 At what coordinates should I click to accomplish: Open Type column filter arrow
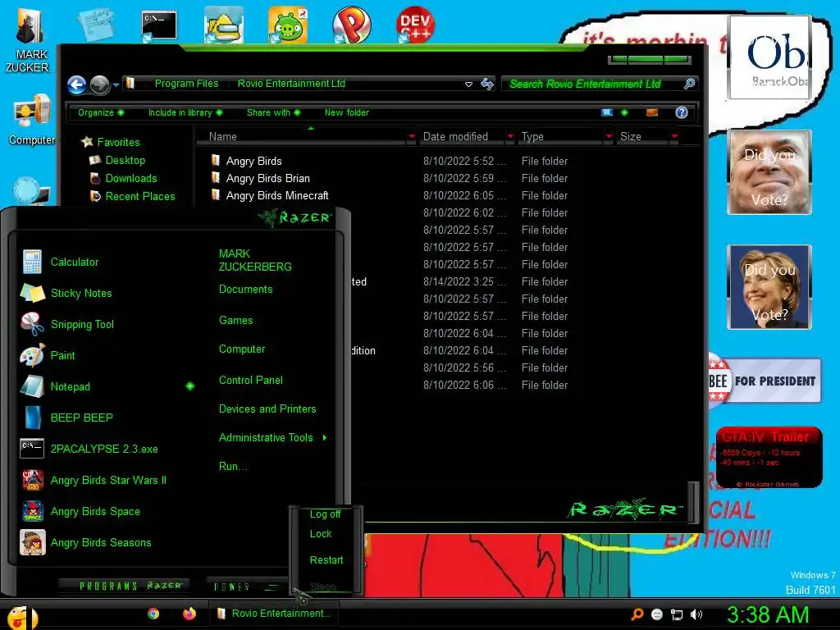[x=609, y=137]
